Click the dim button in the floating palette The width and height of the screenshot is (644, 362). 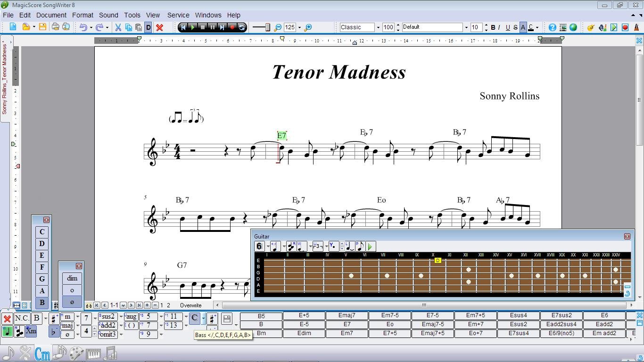[x=72, y=279]
